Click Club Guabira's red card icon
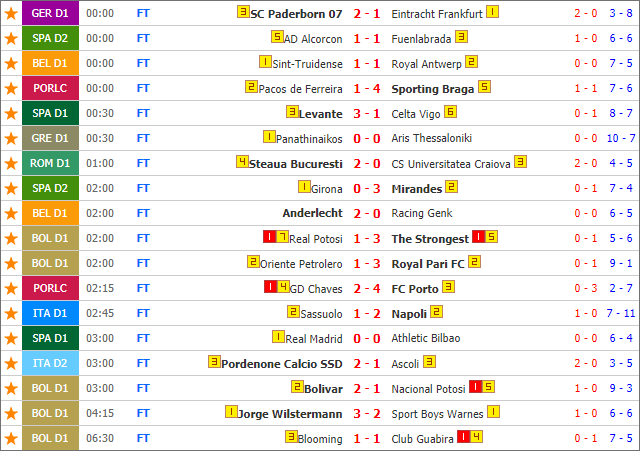Viewport: 640px width, 451px height. click(464, 437)
